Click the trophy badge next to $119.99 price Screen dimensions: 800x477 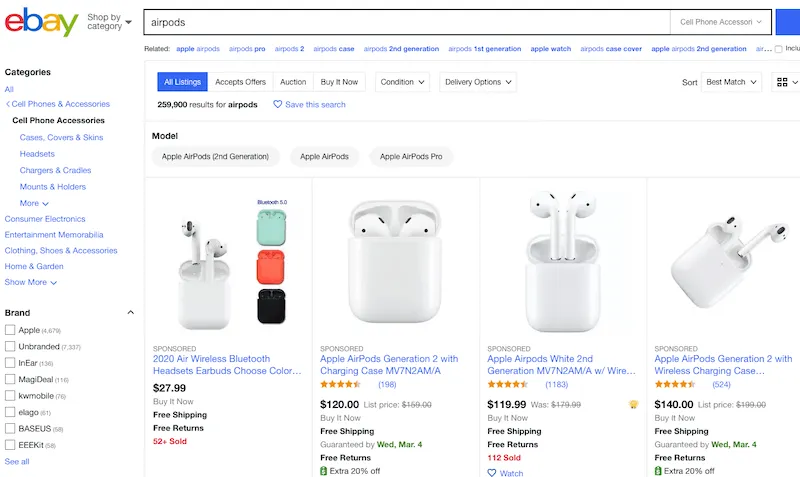tap(633, 404)
